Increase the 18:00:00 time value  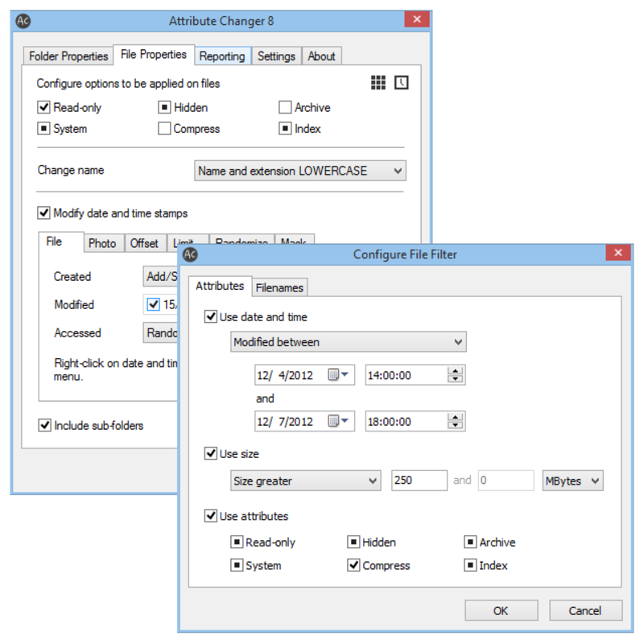[x=455, y=417]
